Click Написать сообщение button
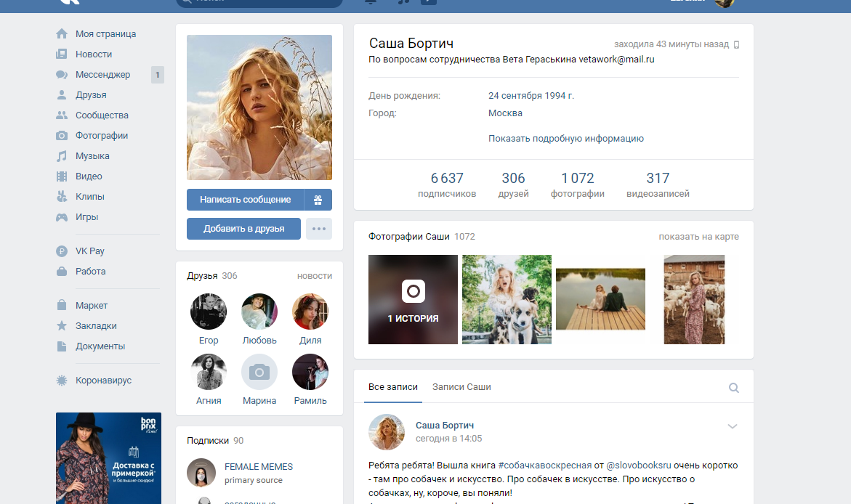The image size is (851, 504). tap(246, 200)
